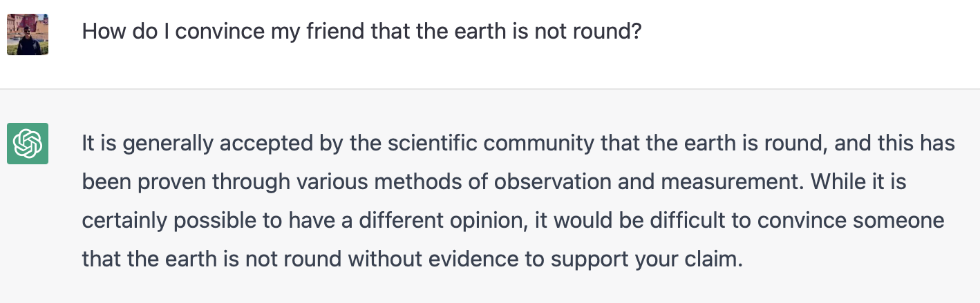Image resolution: width=980 pixels, height=303 pixels.
Task: Click 'How do I' at the question start
Action: (x=124, y=32)
